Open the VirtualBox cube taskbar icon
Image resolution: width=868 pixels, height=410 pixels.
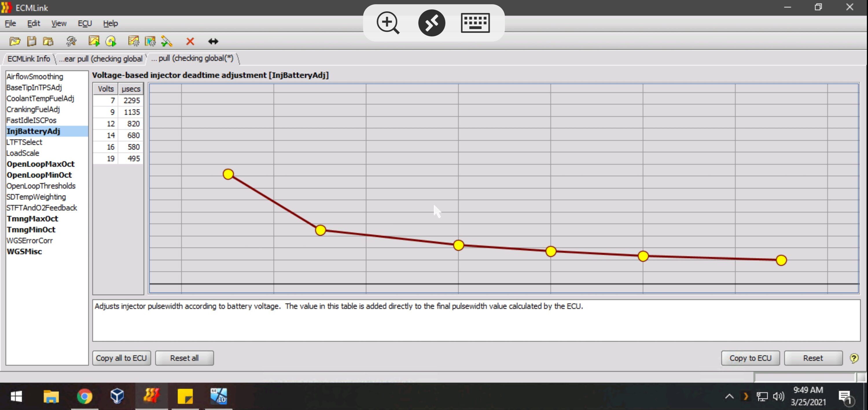117,396
